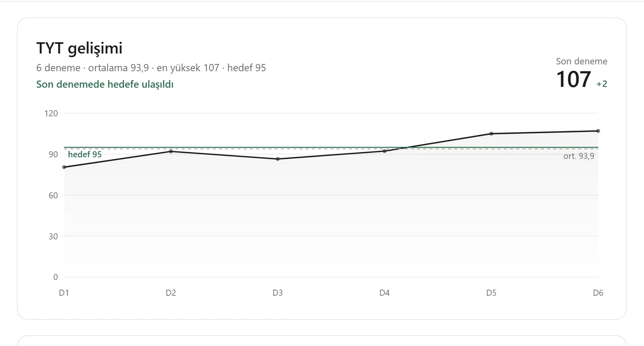This screenshot has height=346, width=644.
Task: Select the D6 data point on the line
Action: (x=598, y=131)
